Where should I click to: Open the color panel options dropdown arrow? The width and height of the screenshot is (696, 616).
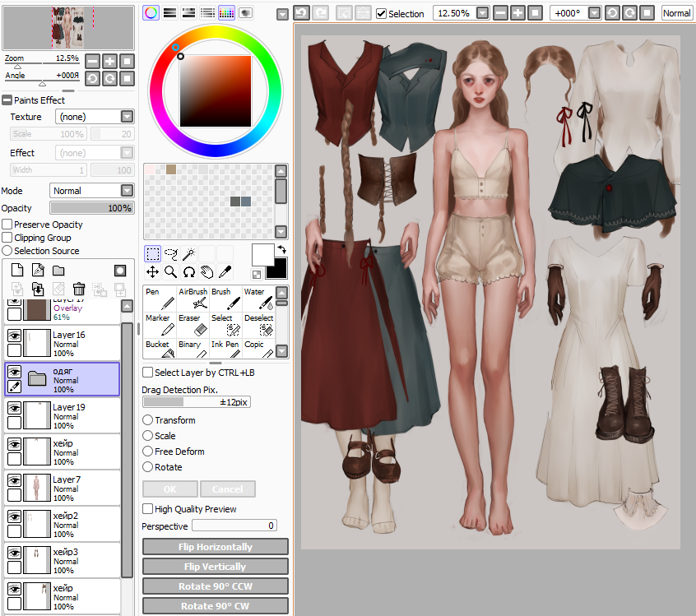(282, 15)
